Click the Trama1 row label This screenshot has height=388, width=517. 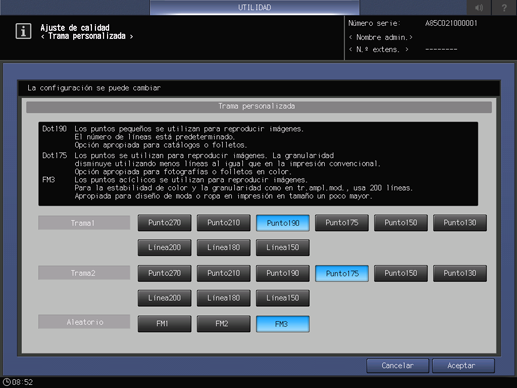point(84,223)
